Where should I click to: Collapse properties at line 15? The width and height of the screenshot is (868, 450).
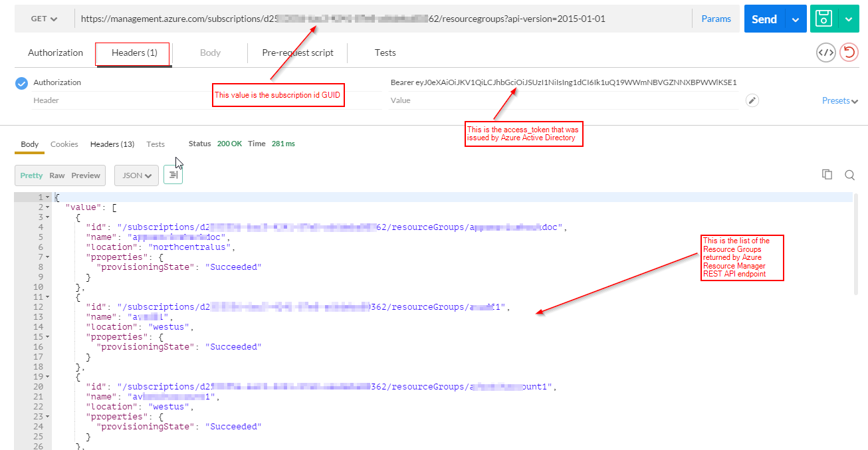[48, 337]
